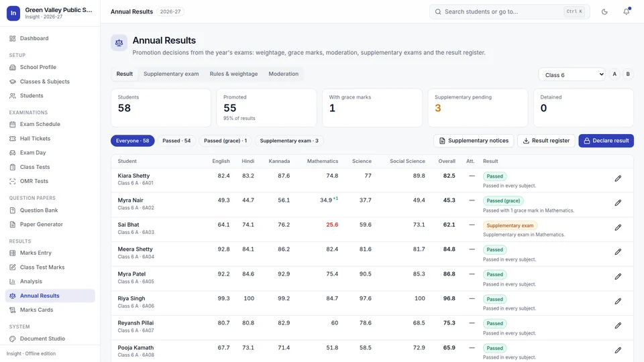644x362 pixels.
Task: Edit Sai Bhat's result with pencil icon
Action: pyautogui.click(x=618, y=227)
